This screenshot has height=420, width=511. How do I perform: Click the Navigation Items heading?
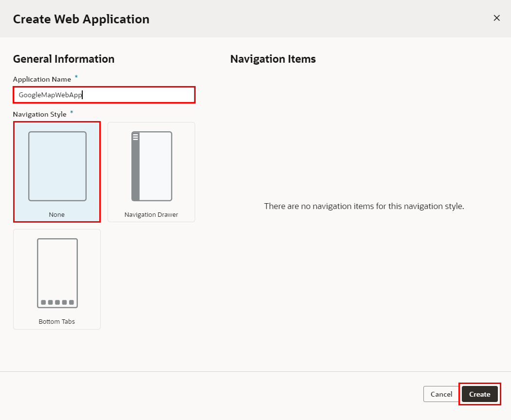[273, 59]
